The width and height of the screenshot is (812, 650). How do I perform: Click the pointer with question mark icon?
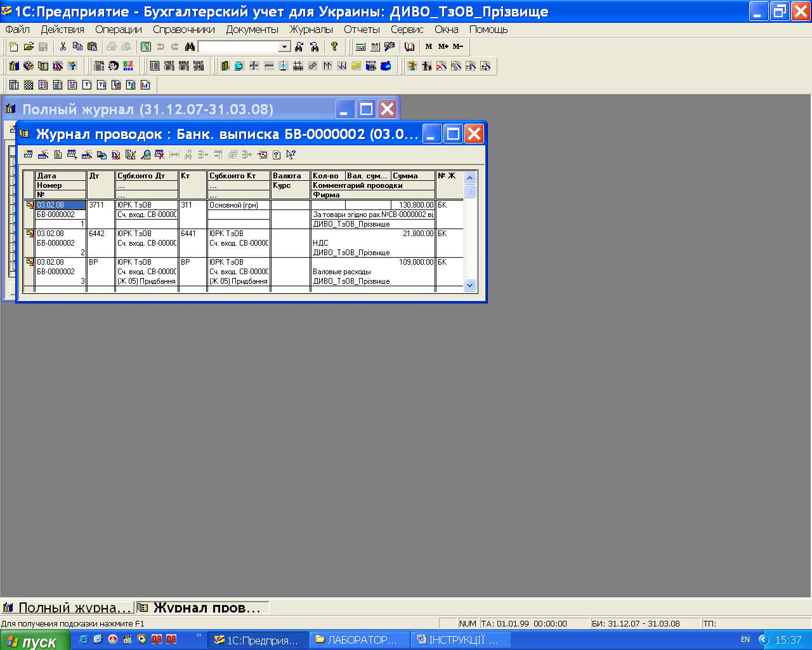tap(291, 154)
